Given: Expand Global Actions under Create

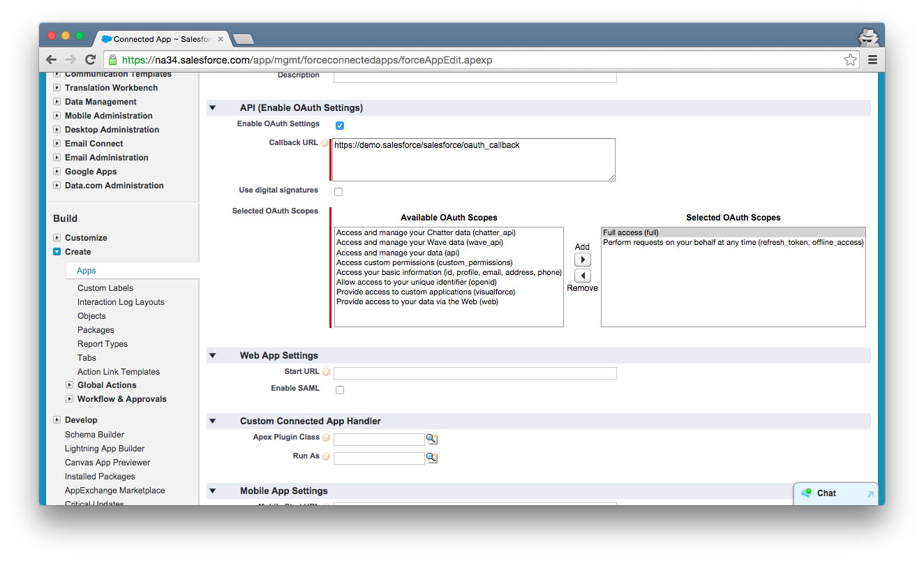Looking at the screenshot, I should point(70,385).
